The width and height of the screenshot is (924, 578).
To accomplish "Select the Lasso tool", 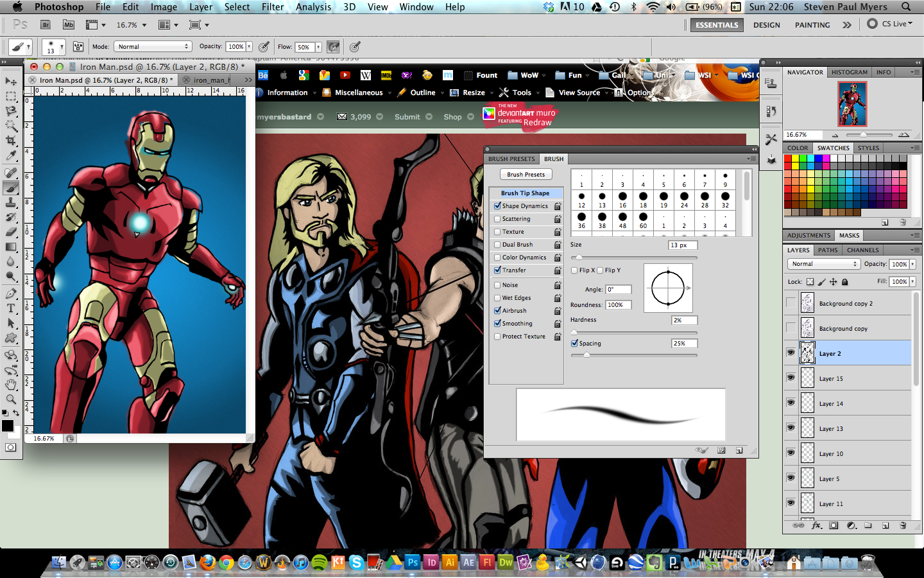I will tap(11, 111).
